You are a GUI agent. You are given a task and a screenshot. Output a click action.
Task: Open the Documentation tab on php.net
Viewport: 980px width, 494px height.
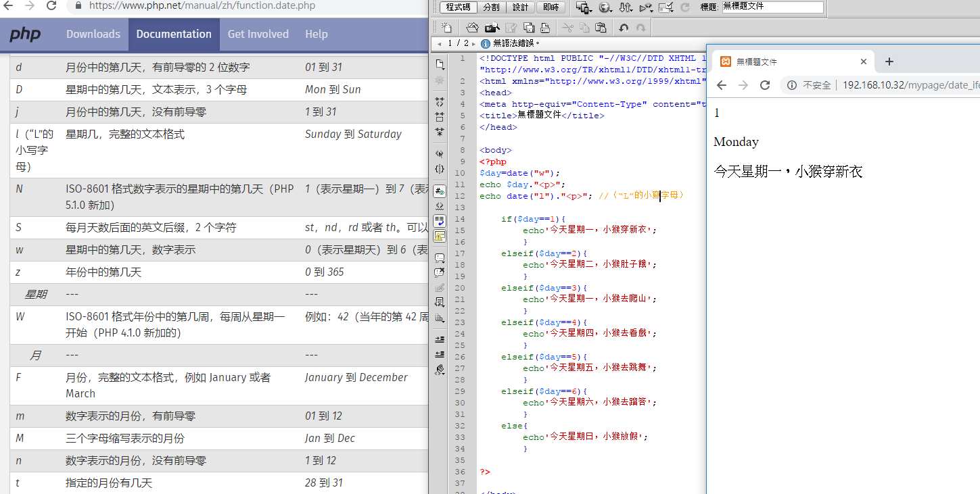(174, 34)
